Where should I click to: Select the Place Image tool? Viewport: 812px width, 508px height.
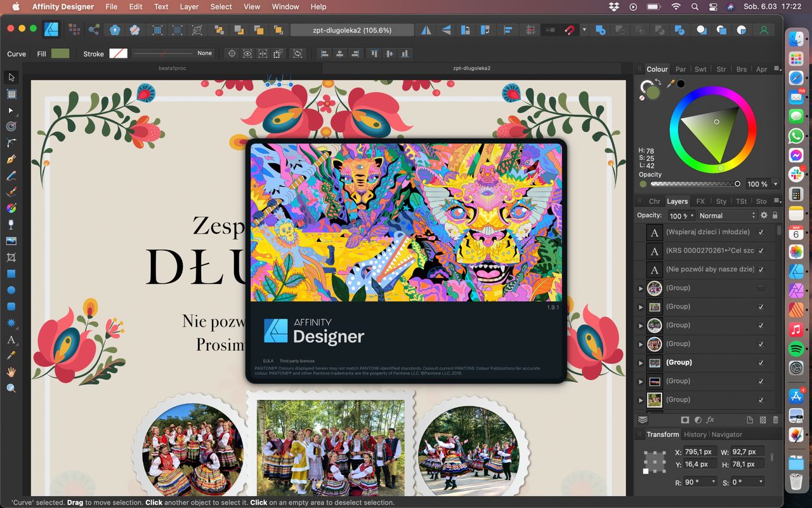11,241
